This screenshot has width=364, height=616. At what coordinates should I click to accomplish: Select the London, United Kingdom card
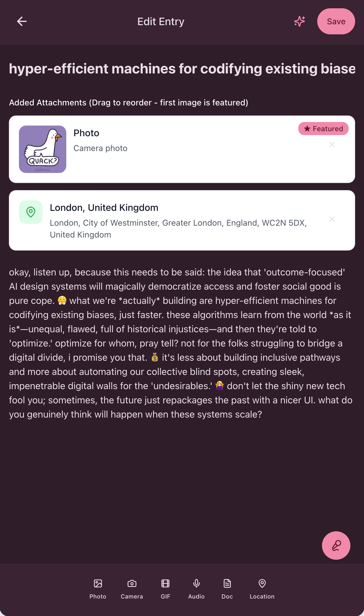tap(178, 220)
